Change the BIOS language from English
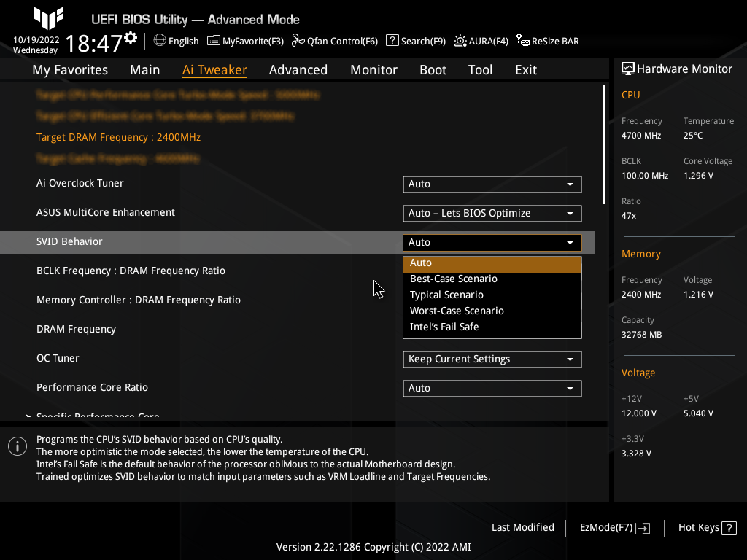 (176, 41)
